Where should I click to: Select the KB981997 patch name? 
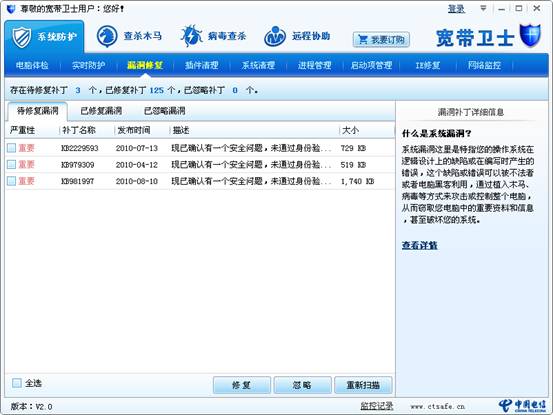(x=78, y=181)
